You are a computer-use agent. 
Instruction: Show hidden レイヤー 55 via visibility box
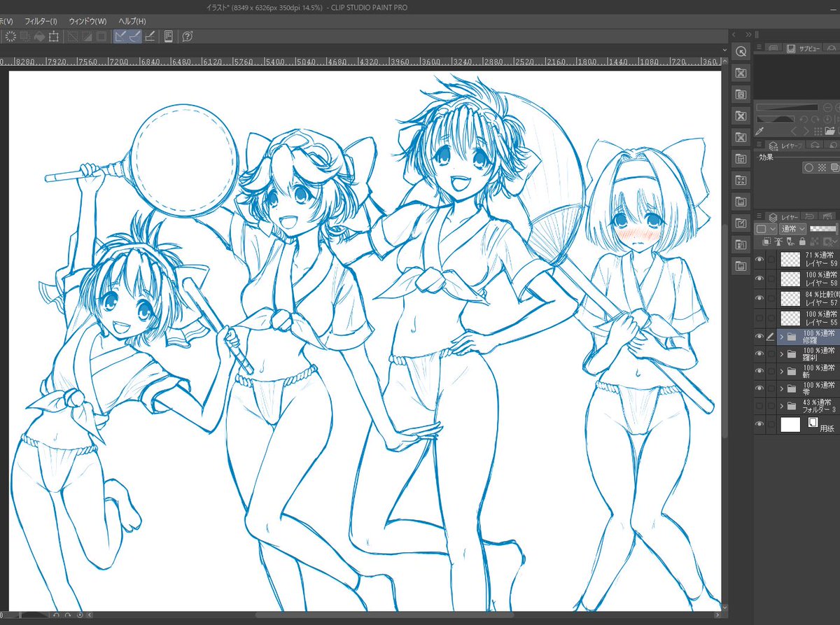tap(759, 318)
